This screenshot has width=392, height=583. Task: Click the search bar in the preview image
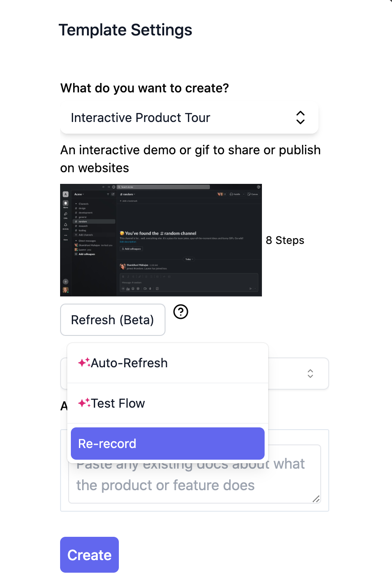point(163,187)
